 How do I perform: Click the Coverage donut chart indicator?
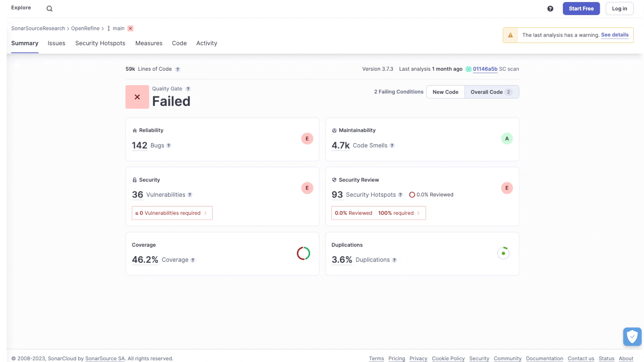point(303,253)
